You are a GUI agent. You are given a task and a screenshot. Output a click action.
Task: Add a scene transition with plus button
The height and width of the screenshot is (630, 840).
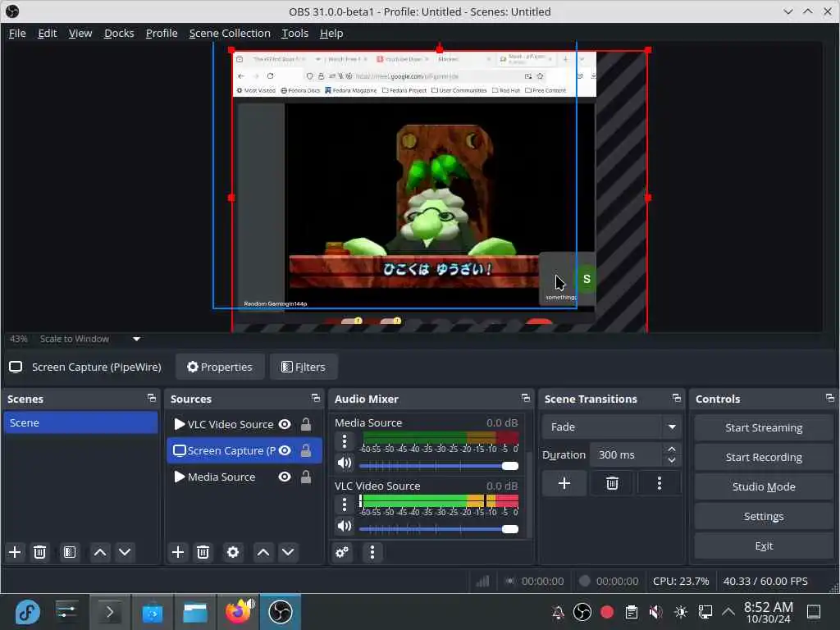click(564, 484)
